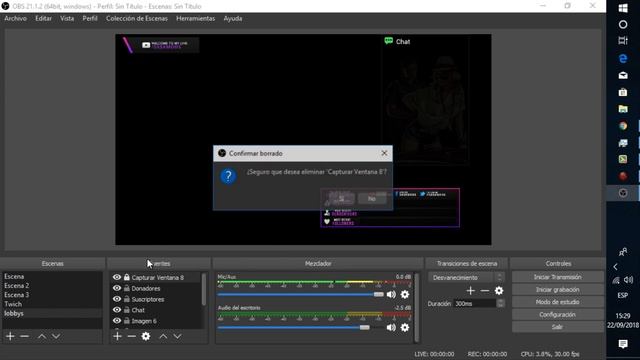The height and width of the screenshot is (360, 640).
Task: Move the selected source up with the Fuentes arrow
Action: click(163, 336)
